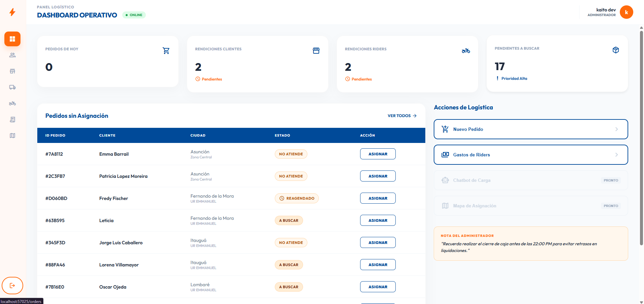The width and height of the screenshot is (644, 304).
Task: Click the lightning bolt logo at top left
Action: 12,12
